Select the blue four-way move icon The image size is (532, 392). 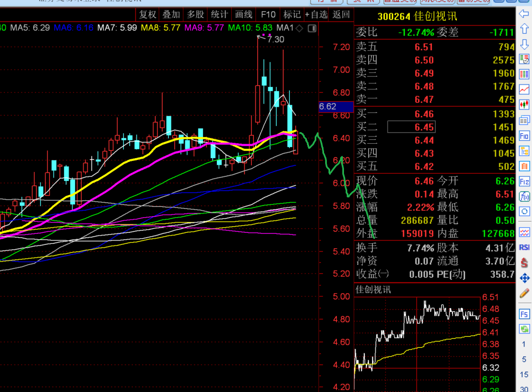[524, 278]
